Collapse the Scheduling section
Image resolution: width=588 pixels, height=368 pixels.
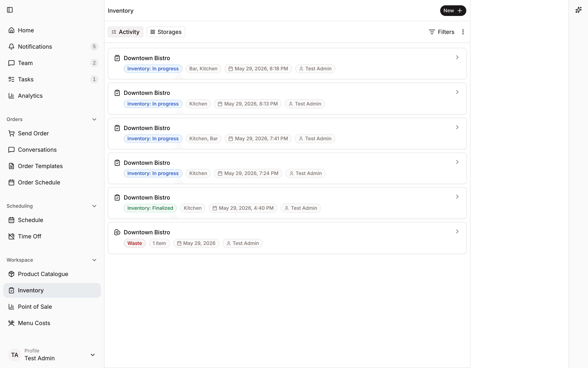(x=94, y=206)
